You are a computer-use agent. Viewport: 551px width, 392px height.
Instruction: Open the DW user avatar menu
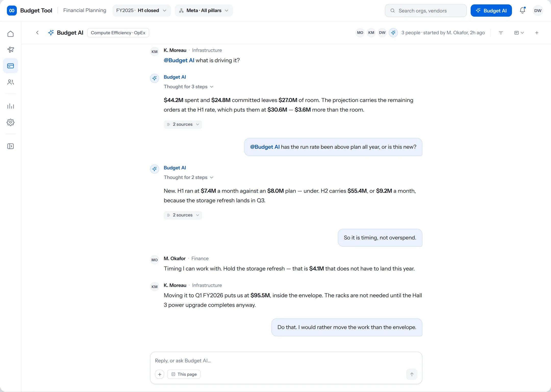point(538,11)
